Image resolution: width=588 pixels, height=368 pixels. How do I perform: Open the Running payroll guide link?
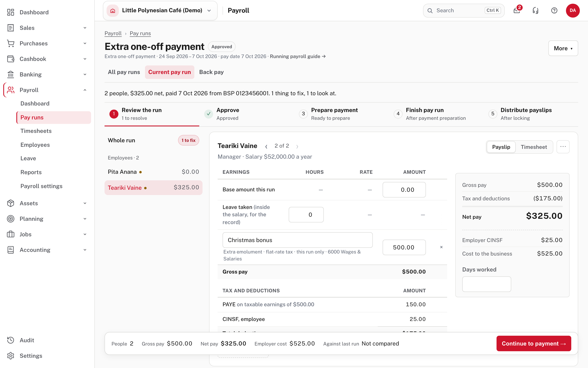click(x=298, y=56)
